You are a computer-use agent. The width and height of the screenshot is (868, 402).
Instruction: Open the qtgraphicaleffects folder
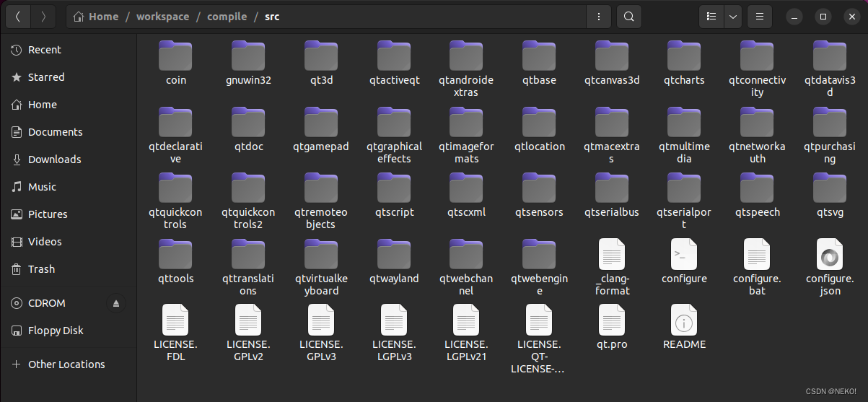(x=394, y=135)
